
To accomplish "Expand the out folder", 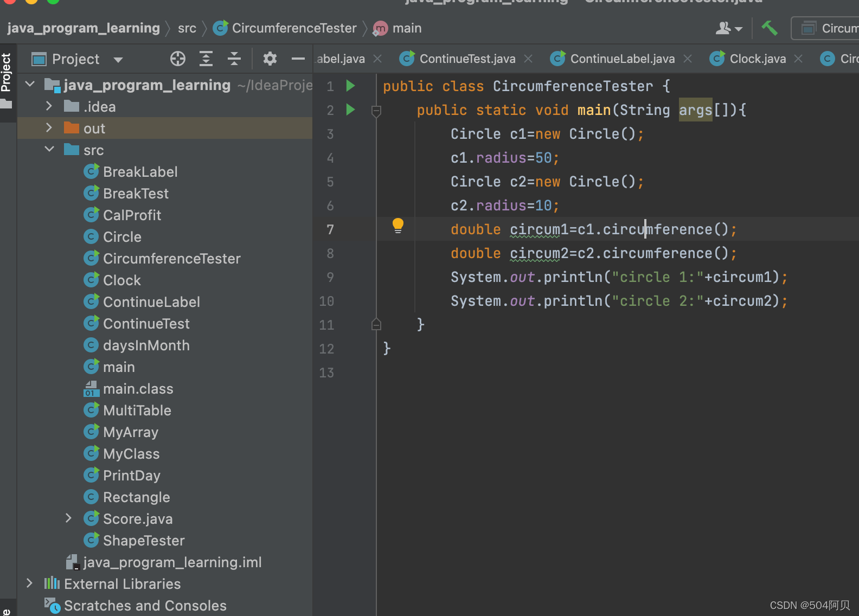I will 49,128.
